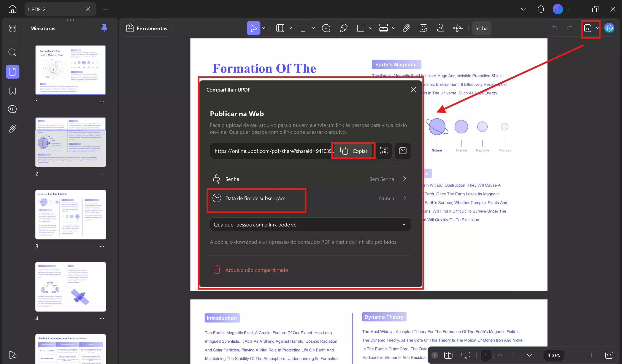The height and width of the screenshot is (364, 622).
Task: Select page 1 thumbnail
Action: [70, 70]
